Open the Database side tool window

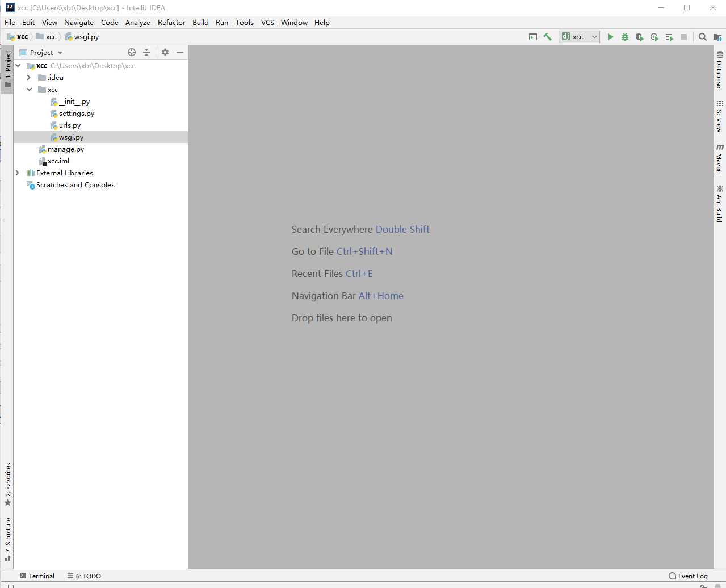tap(719, 70)
